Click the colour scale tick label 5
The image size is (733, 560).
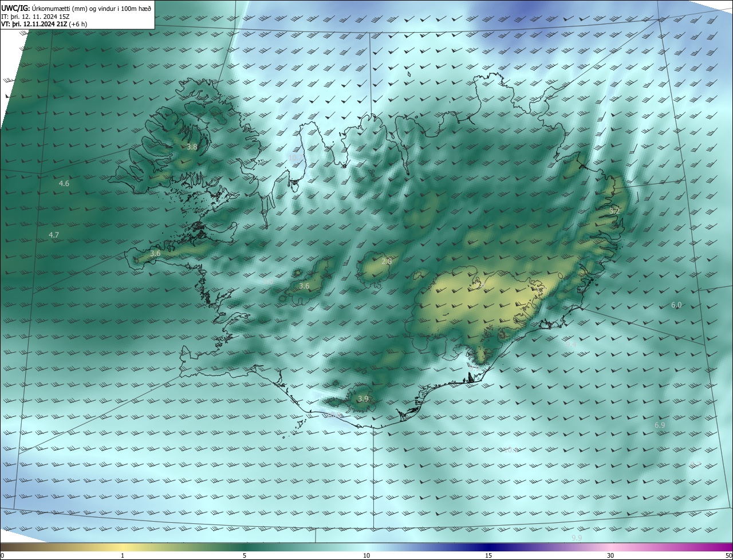coord(245,555)
